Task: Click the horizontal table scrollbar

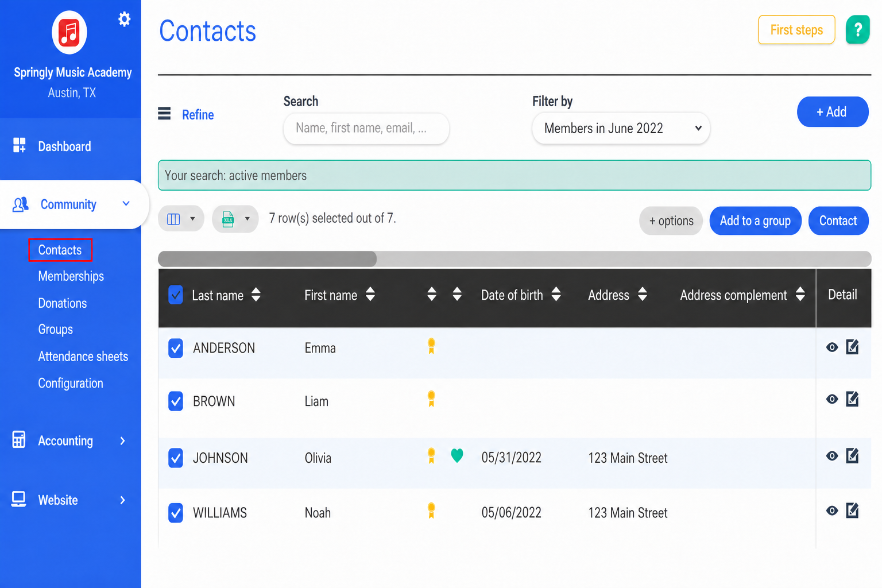Action: coord(514,259)
